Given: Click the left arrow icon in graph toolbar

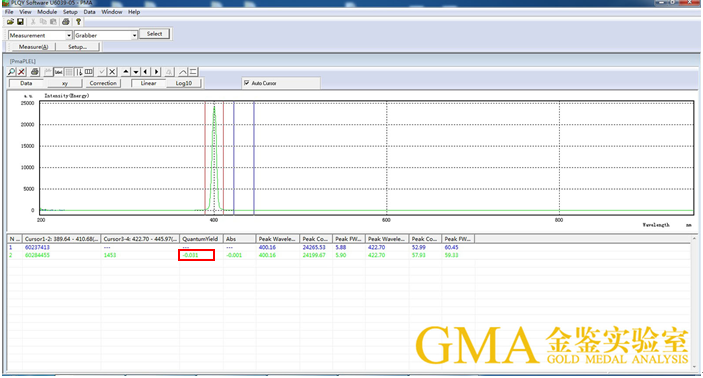Looking at the screenshot, I should pos(146,72).
